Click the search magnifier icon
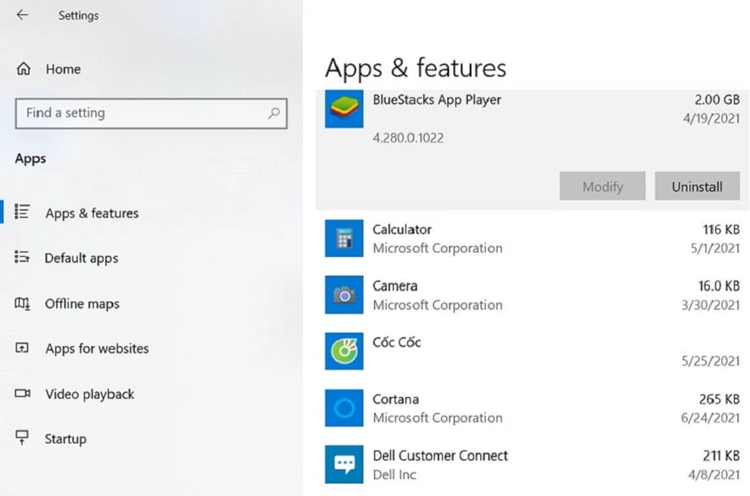Viewport: 750px width, 496px height. 273,114
